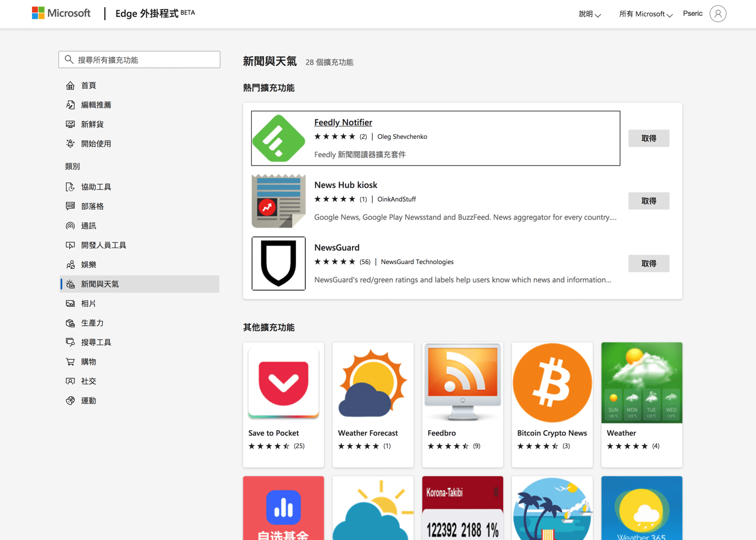Screen dimensions: 756x540
Task: Click the search magnifier icon
Action: [x=69, y=60]
